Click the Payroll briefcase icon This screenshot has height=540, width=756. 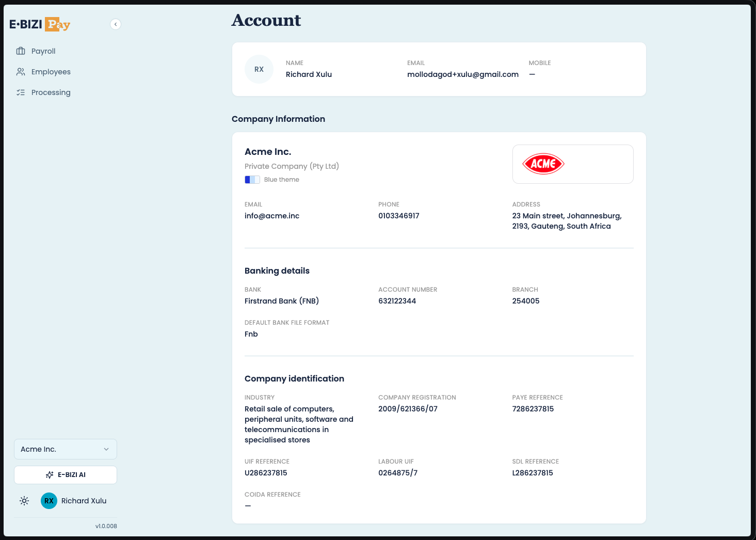(21, 51)
